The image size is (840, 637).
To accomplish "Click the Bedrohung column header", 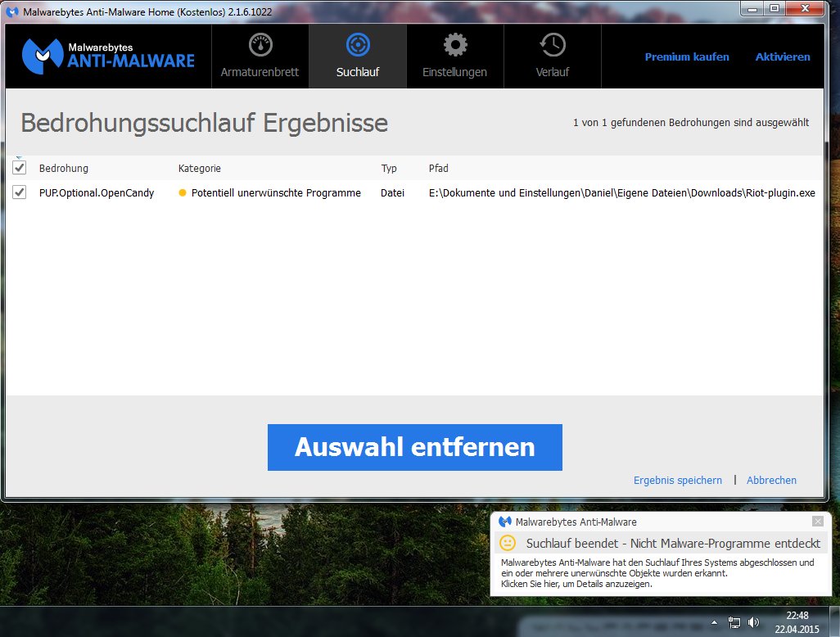I will click(x=64, y=168).
